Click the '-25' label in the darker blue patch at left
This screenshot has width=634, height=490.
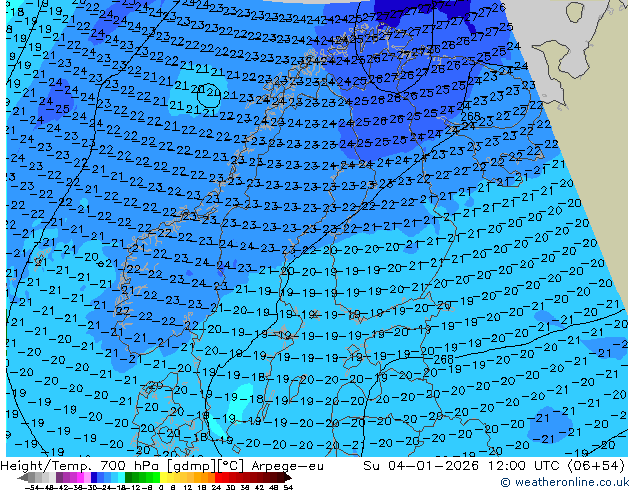click(60, 109)
